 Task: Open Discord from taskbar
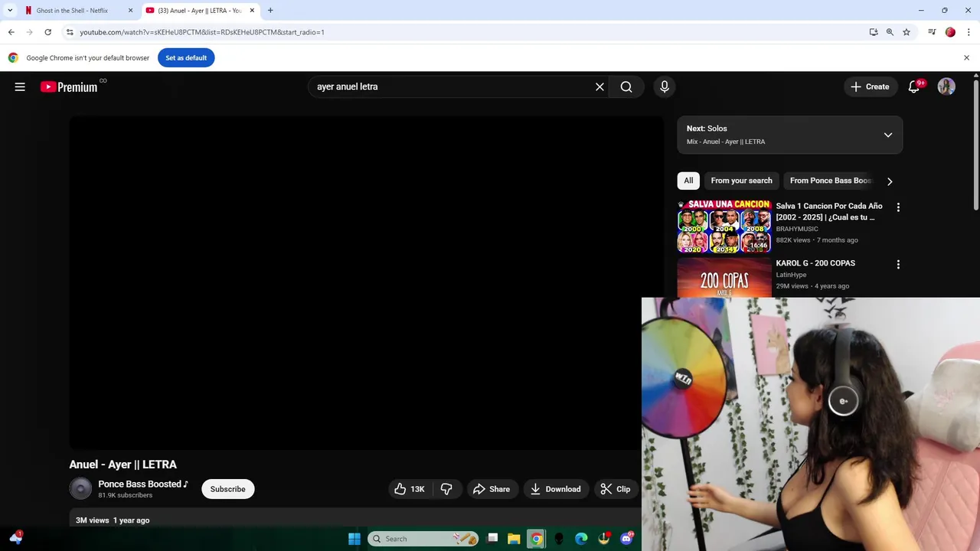pos(627,539)
